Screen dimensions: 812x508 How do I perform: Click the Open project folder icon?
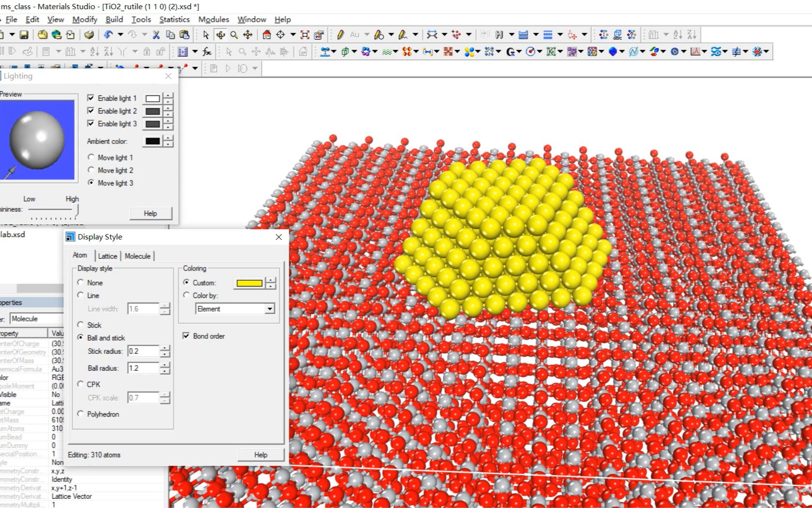(43, 35)
